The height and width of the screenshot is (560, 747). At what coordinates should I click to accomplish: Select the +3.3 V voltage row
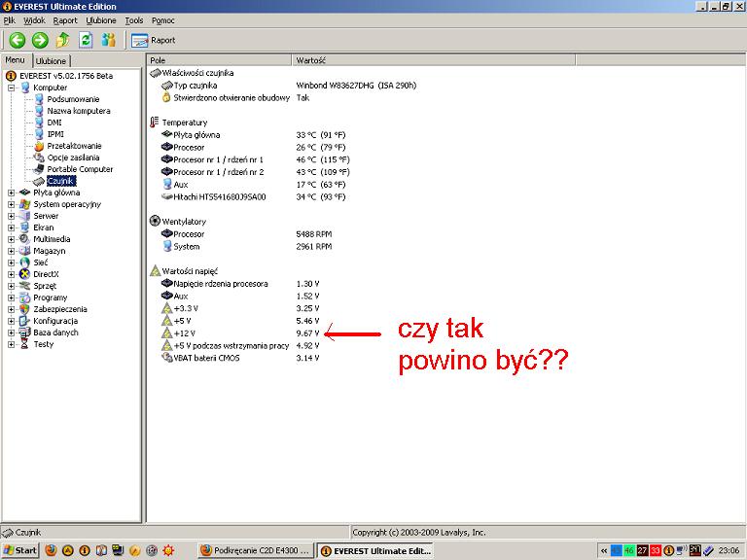pyautogui.click(x=240, y=308)
